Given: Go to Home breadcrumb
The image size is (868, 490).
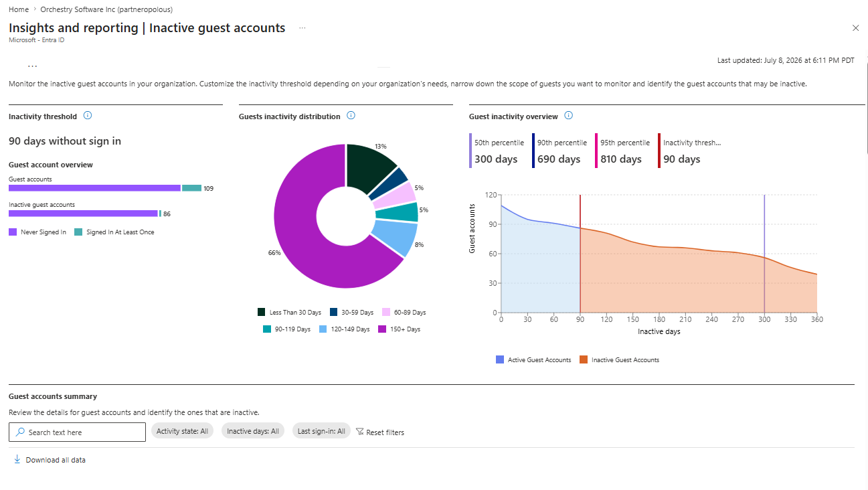Looking at the screenshot, I should pos(19,9).
